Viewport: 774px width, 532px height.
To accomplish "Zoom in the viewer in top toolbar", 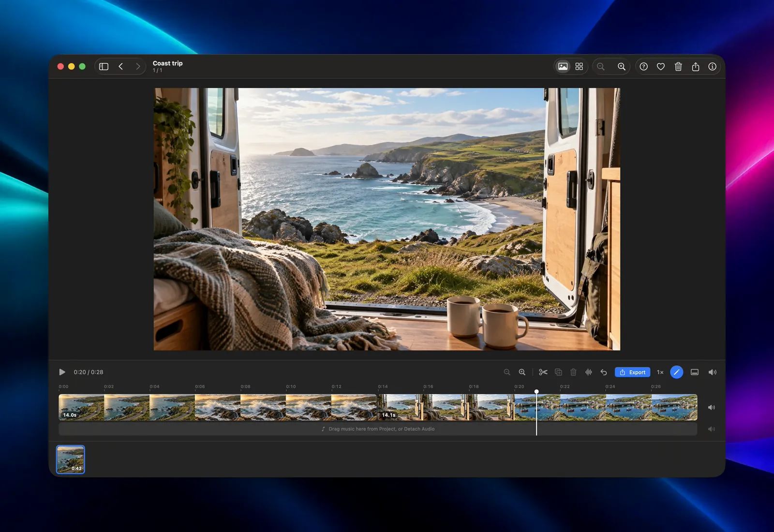I will 622,67.
